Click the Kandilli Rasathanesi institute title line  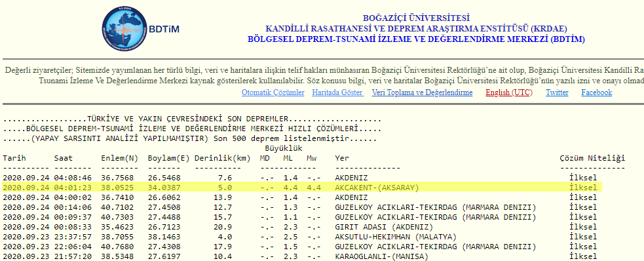(416, 29)
